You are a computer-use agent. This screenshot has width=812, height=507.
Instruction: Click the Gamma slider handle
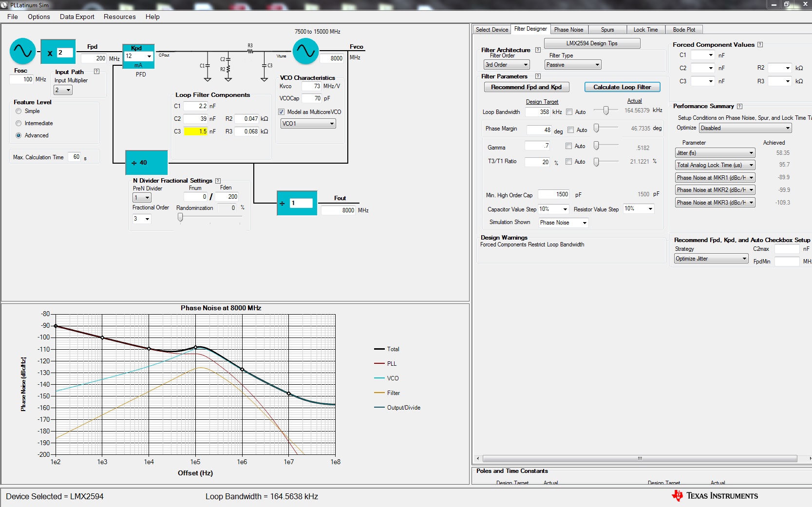pyautogui.click(x=596, y=146)
